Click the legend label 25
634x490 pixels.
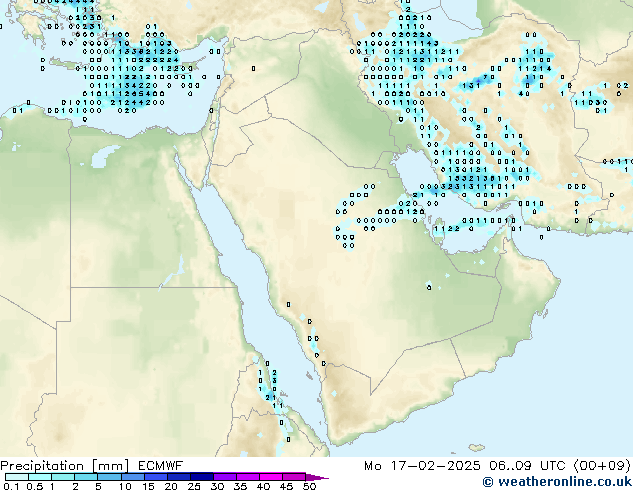tap(194, 486)
